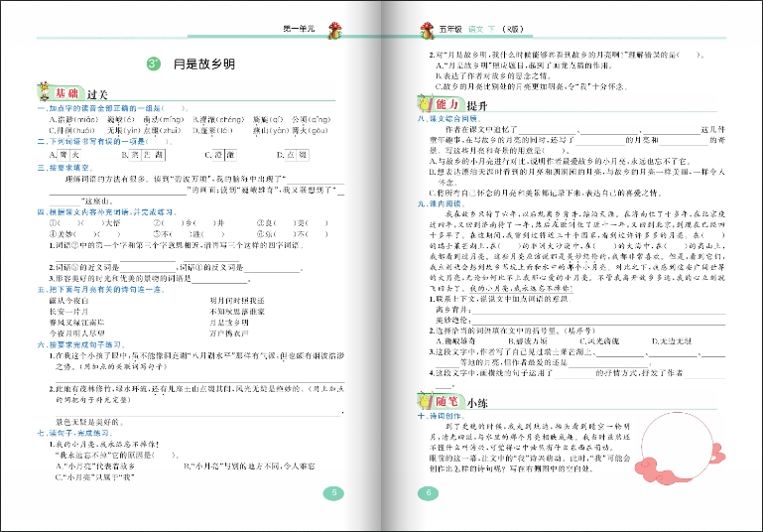The image size is (763, 532).
Task: Click the chick mascot beside "随笔小练"
Action: (x=426, y=401)
